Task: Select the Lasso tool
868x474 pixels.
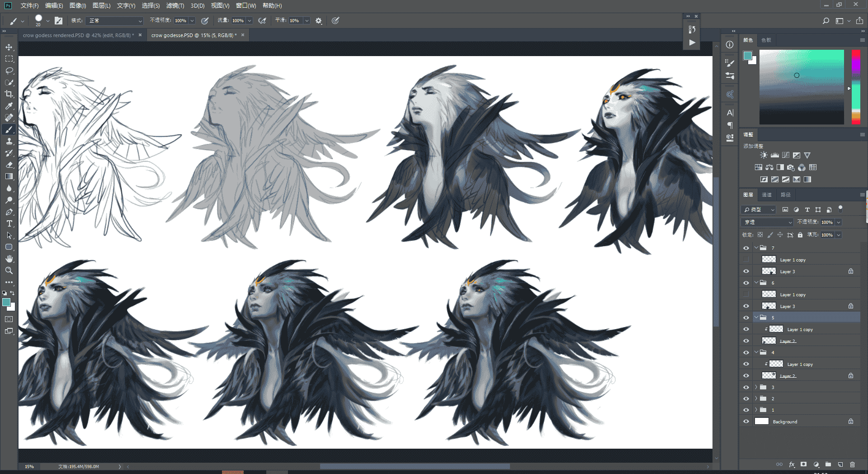Action: pyautogui.click(x=9, y=71)
